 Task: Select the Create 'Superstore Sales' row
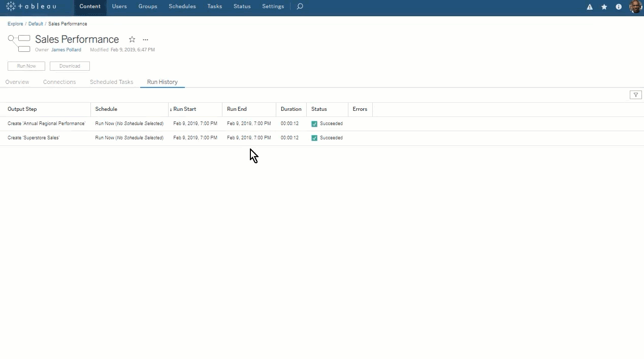[34, 138]
